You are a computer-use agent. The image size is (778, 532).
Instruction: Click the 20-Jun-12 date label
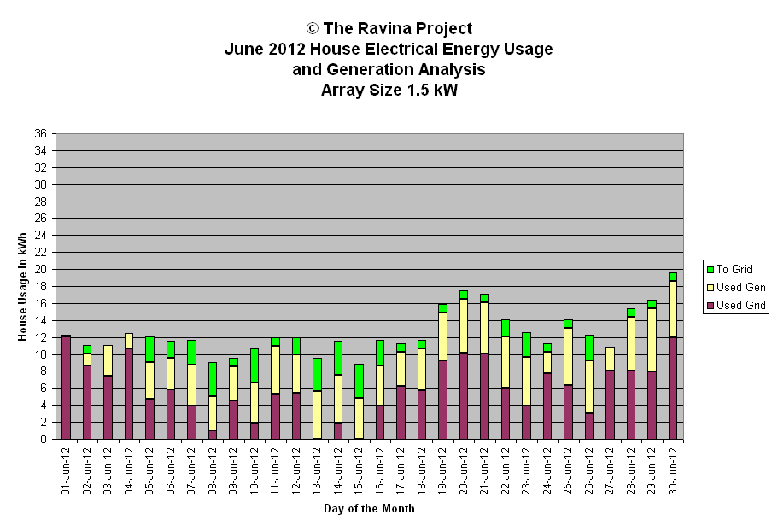click(x=464, y=471)
